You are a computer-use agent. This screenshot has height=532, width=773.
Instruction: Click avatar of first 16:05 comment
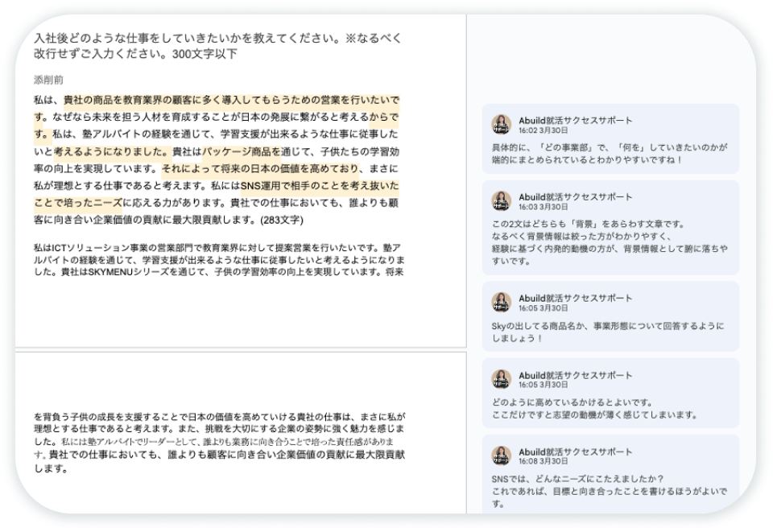pos(502,303)
